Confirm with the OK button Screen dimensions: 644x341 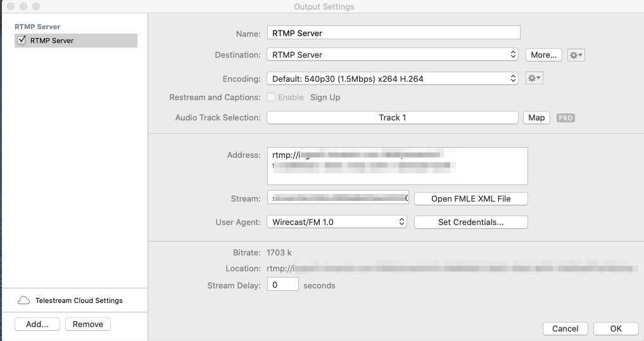[x=616, y=329]
